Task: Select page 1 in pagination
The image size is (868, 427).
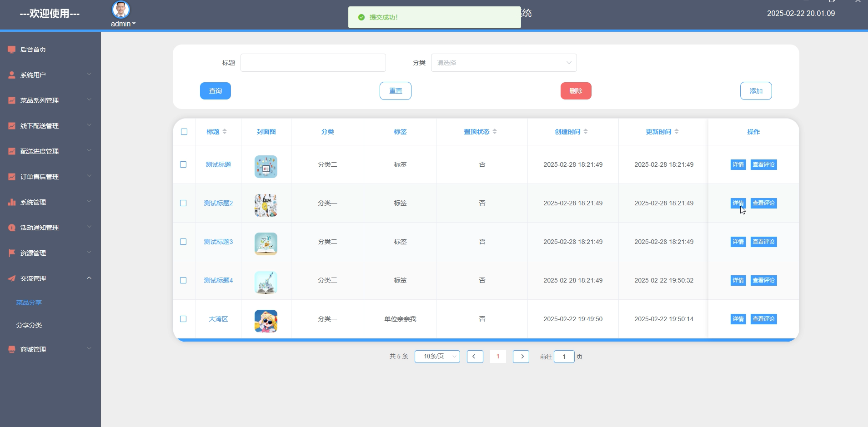Action: [498, 357]
